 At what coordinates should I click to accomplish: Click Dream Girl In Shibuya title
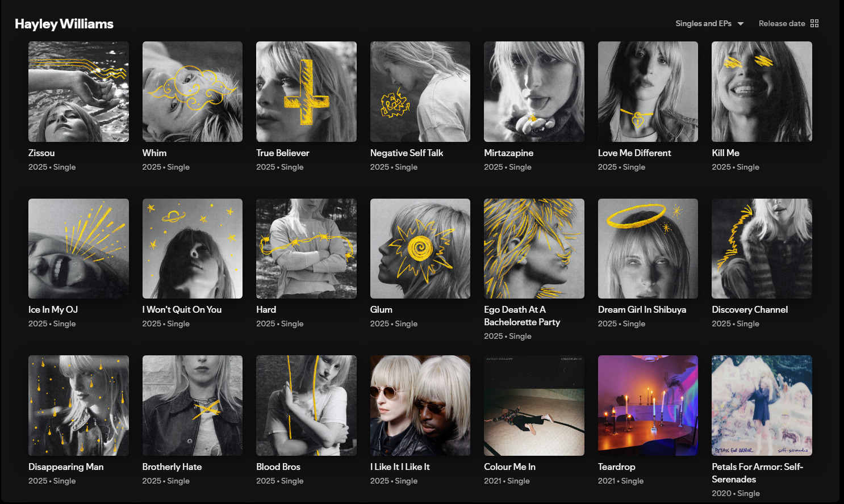point(642,309)
